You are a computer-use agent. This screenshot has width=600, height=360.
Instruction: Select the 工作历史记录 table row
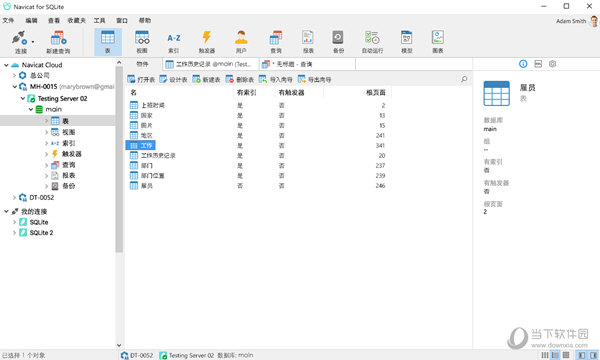(x=258, y=155)
